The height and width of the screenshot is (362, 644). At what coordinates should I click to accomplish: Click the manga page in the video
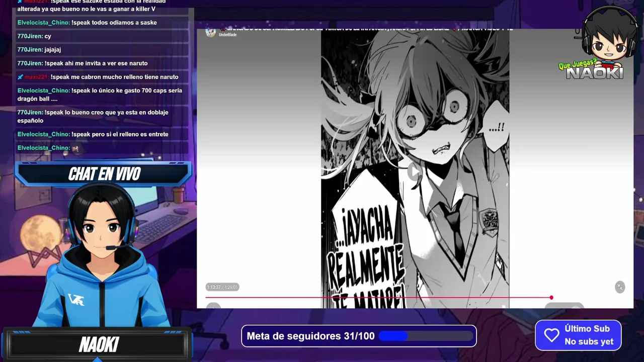coord(415,168)
